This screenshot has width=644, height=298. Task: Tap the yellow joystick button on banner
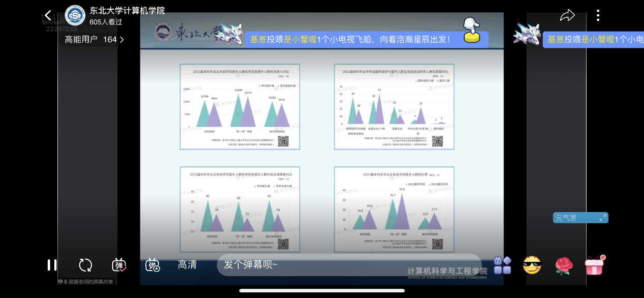(x=472, y=31)
